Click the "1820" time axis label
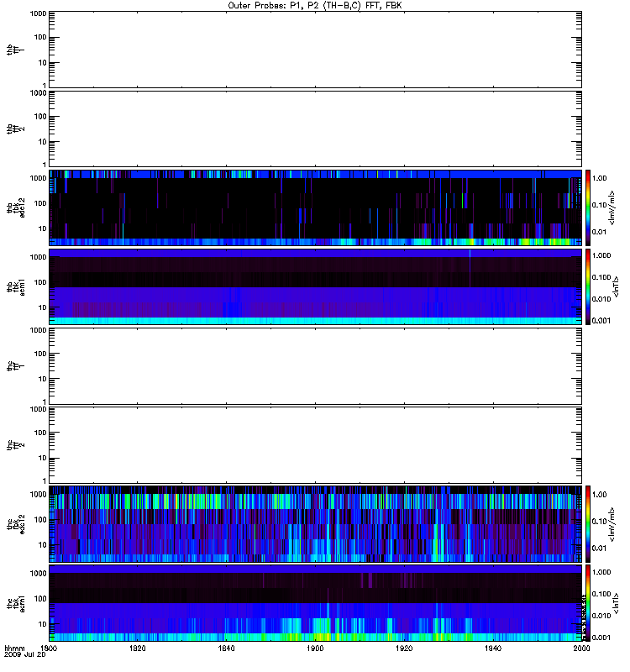The width and height of the screenshot is (630, 672). (x=138, y=648)
